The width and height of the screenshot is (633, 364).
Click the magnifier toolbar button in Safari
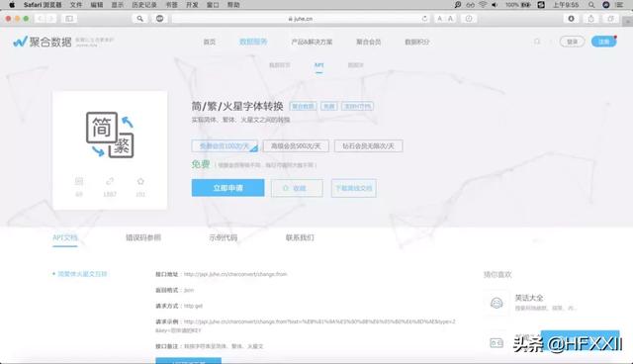[x=139, y=19]
